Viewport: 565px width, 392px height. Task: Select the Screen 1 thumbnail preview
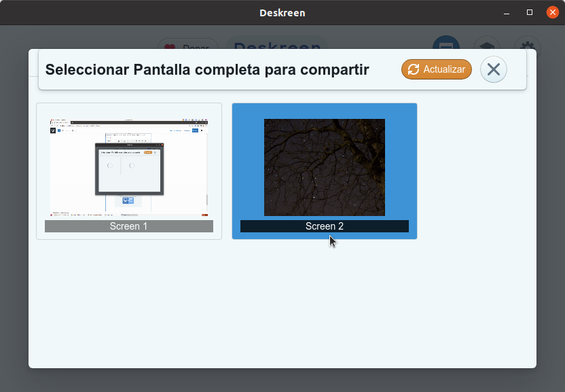[129, 168]
